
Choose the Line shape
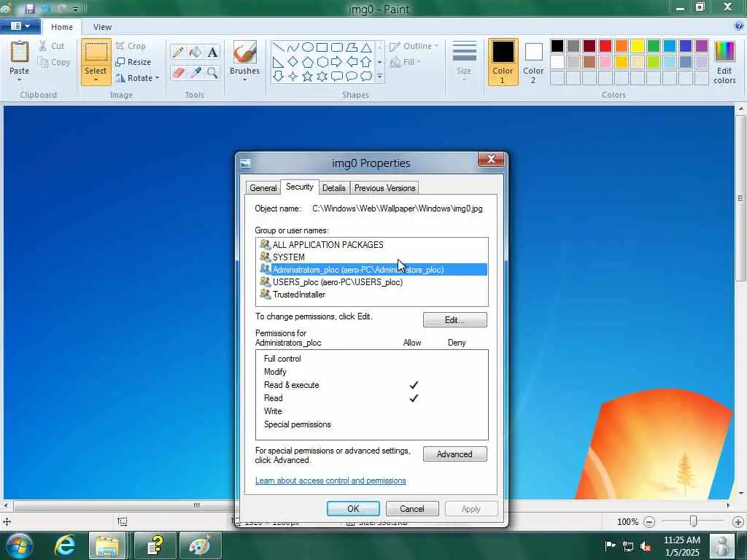(279, 47)
